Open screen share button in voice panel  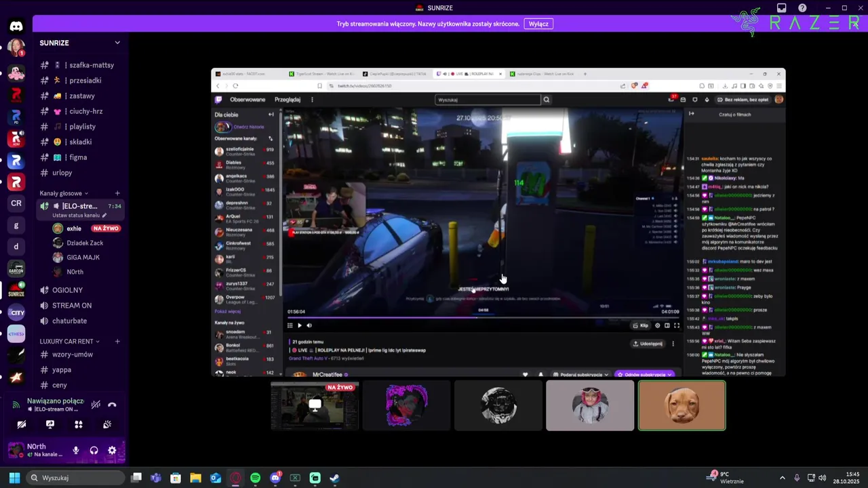pos(50,424)
